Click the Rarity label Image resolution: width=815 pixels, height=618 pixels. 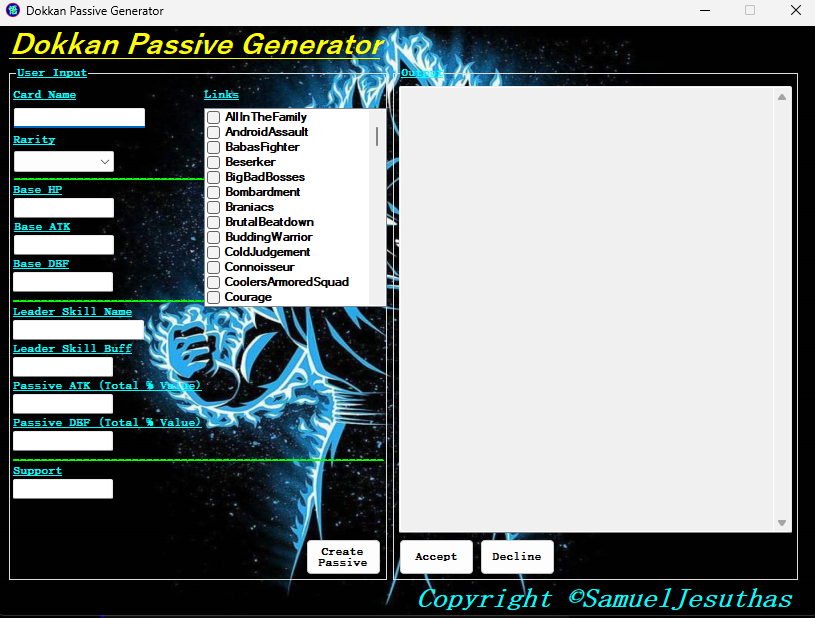(x=34, y=139)
